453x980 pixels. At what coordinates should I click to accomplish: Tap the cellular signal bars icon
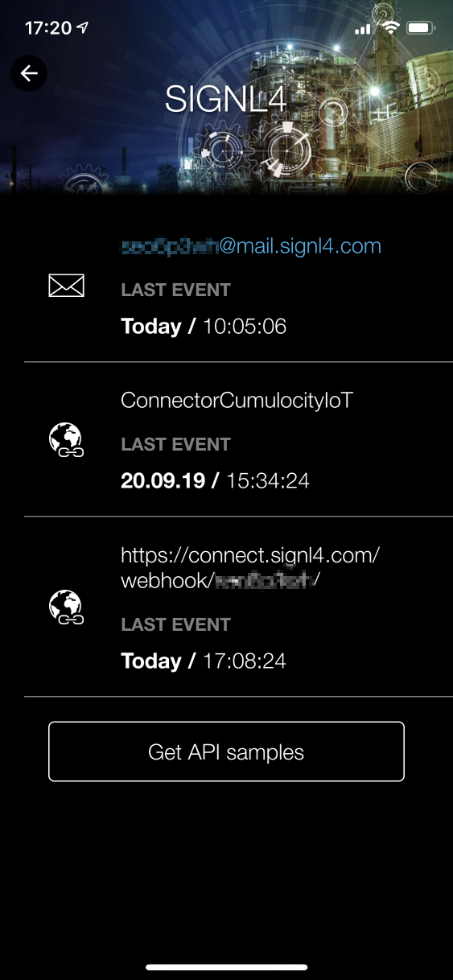(363, 29)
